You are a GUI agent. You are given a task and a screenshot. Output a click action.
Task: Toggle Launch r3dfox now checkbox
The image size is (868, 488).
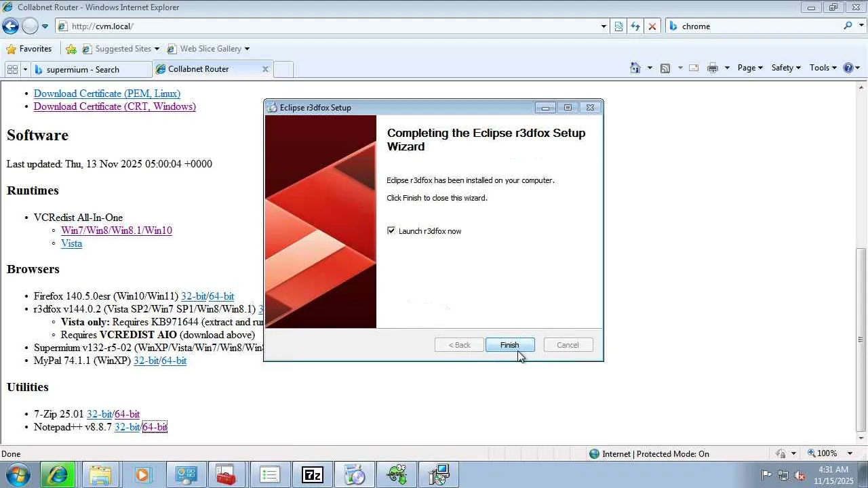391,231
